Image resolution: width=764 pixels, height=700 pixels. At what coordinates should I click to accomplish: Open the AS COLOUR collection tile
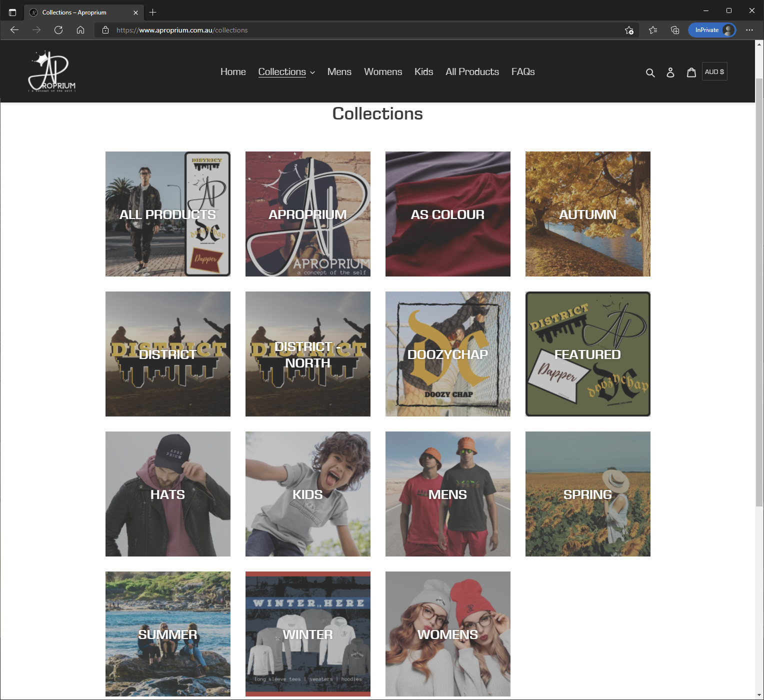pyautogui.click(x=448, y=214)
